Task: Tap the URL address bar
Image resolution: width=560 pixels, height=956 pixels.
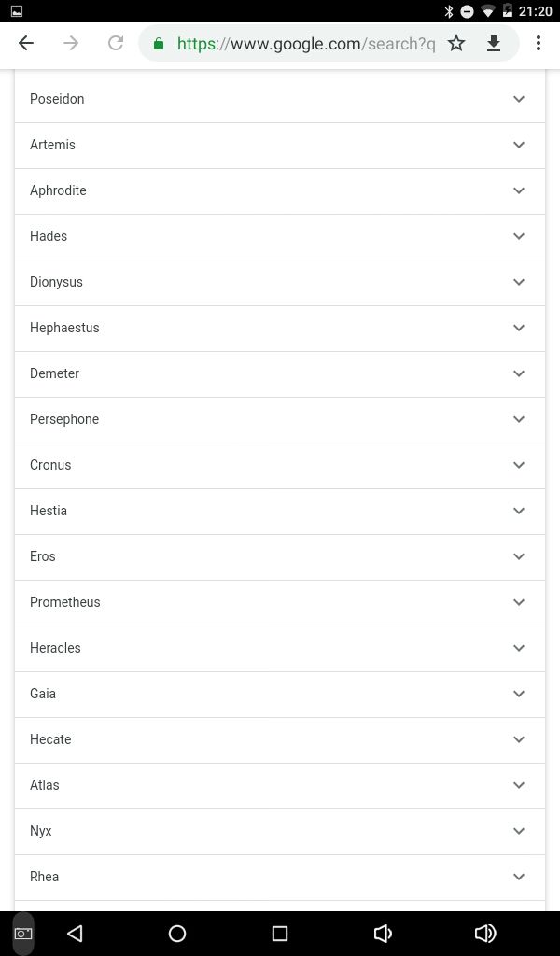Action: pyautogui.click(x=304, y=43)
